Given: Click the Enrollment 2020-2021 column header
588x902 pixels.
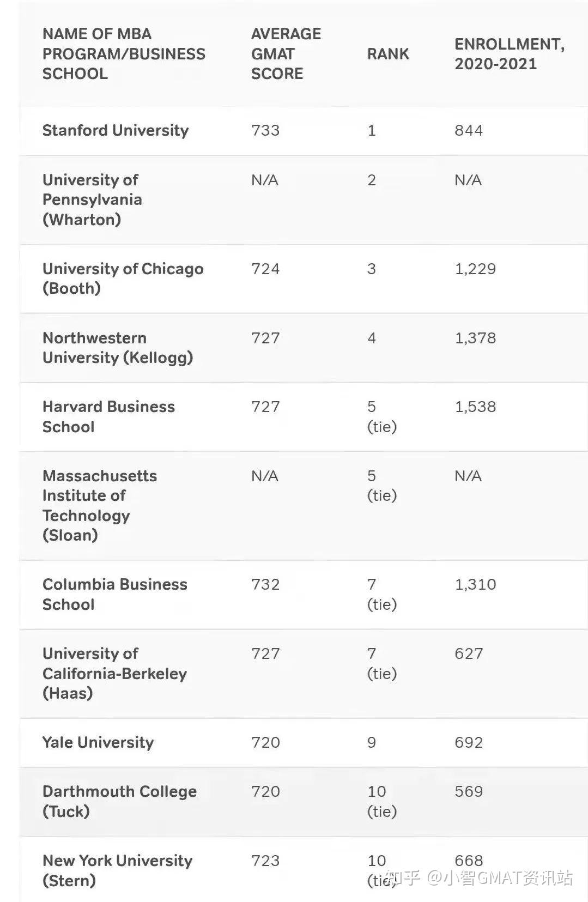Looking at the screenshot, I should click(x=509, y=53).
